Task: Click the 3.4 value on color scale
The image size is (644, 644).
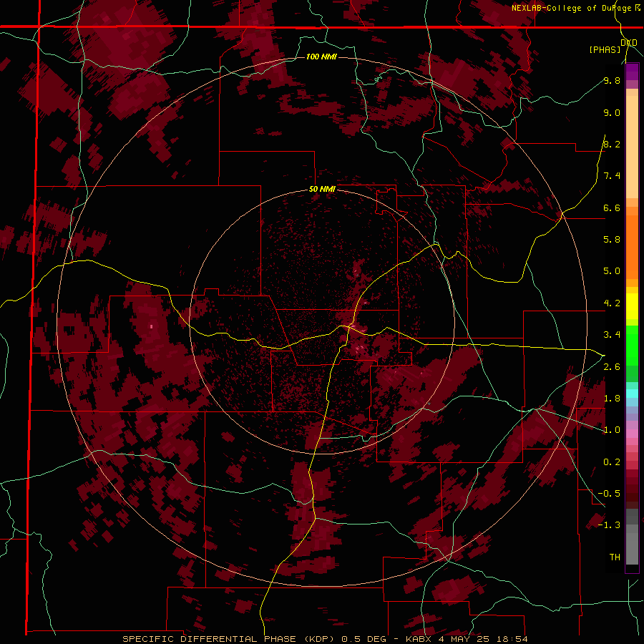Action: coord(612,335)
